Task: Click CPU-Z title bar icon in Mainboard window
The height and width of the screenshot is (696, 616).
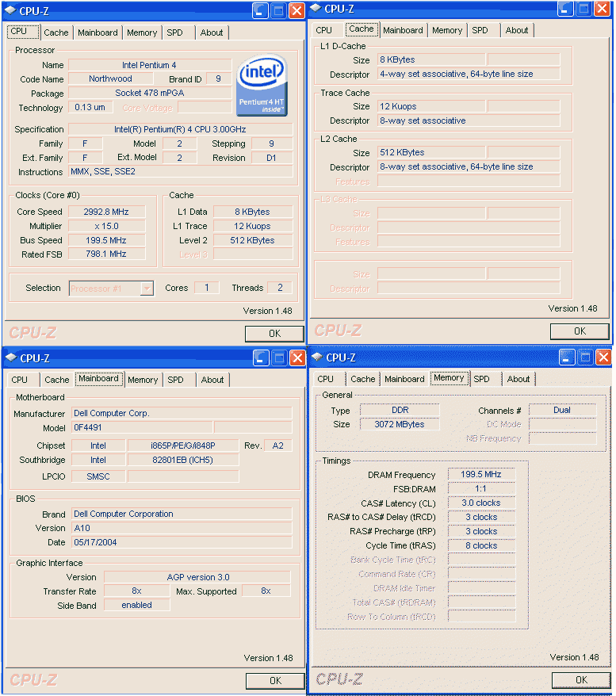Action: 12,358
